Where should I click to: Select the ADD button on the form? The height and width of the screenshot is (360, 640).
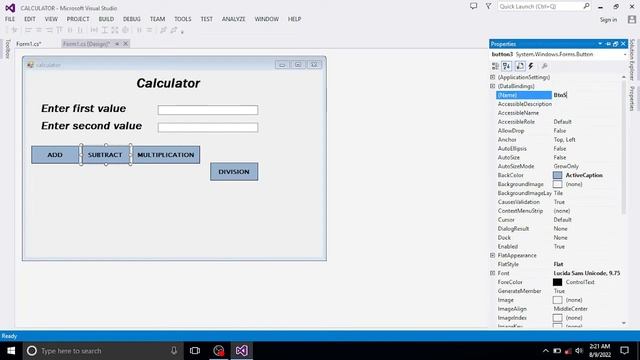click(55, 155)
